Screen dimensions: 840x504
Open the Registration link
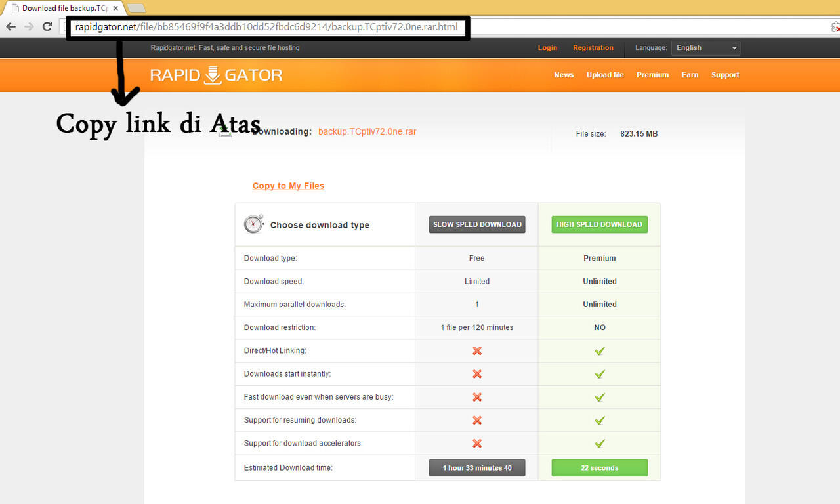(x=593, y=48)
